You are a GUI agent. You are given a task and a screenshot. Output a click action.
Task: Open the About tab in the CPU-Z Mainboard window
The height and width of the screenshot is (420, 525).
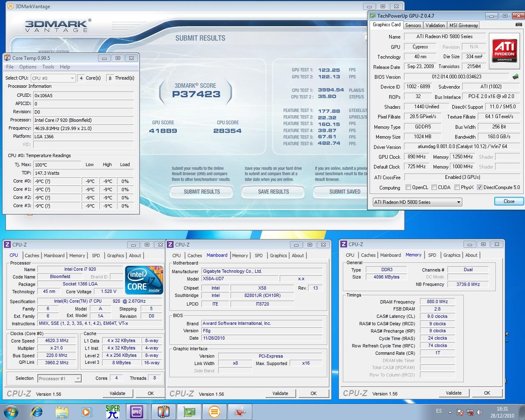[298, 255]
